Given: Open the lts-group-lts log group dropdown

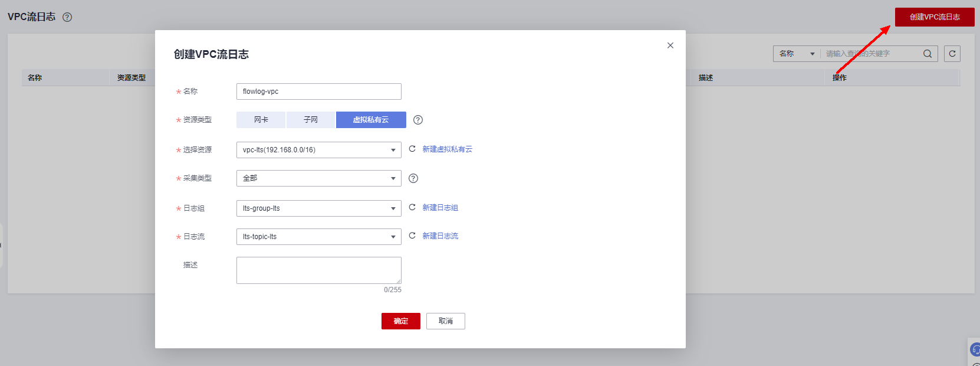Looking at the screenshot, I should pos(318,208).
